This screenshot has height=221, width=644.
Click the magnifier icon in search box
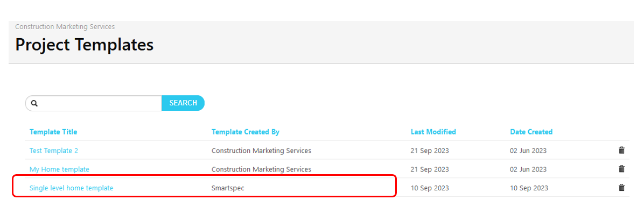pos(34,103)
